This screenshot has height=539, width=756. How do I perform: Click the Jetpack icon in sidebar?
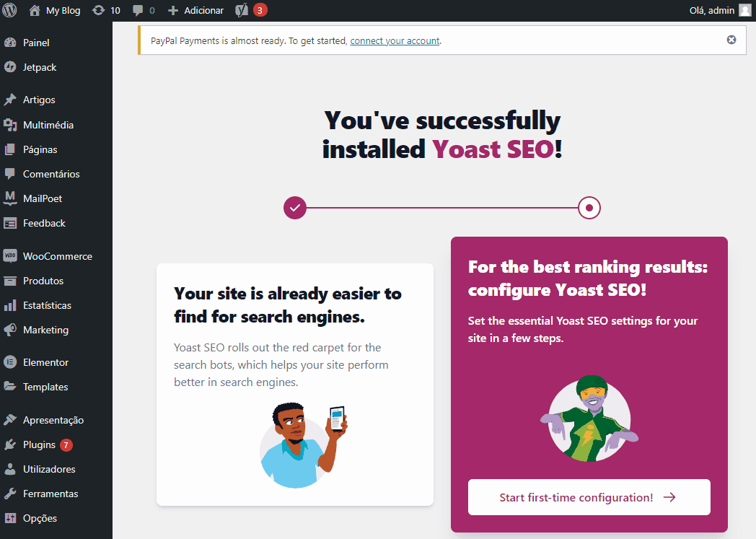[10, 67]
